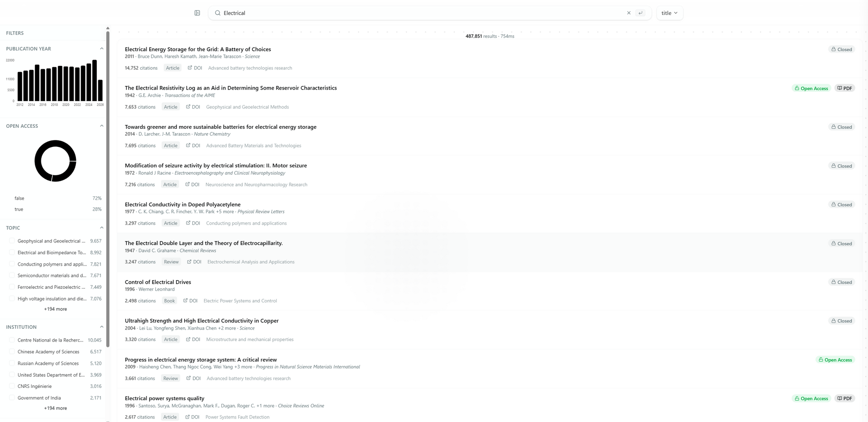Check Chinese Academy of Sciences institution filter
This screenshot has height=422, width=868.
pyautogui.click(x=12, y=352)
